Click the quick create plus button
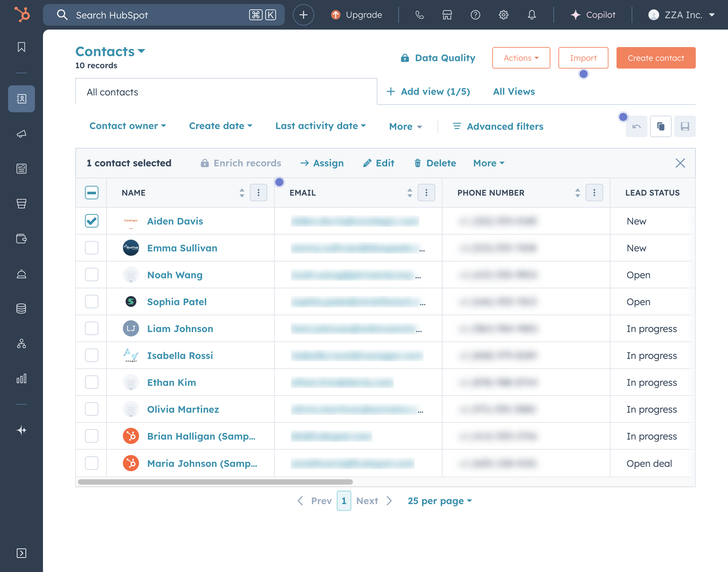 [x=303, y=15]
